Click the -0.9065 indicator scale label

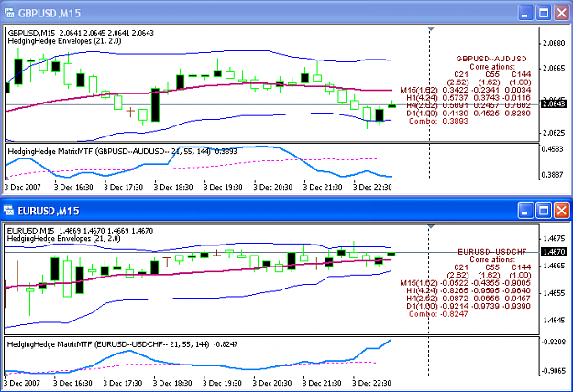coord(553,371)
